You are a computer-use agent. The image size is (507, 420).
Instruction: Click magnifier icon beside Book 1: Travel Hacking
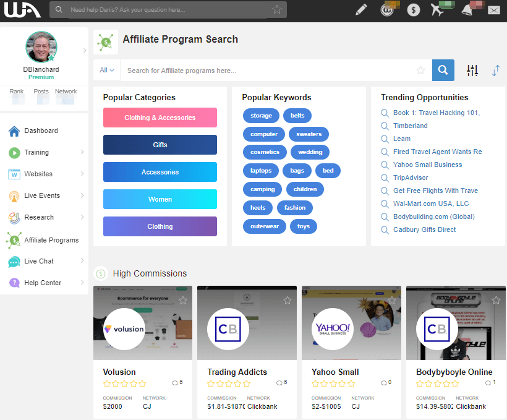(385, 113)
